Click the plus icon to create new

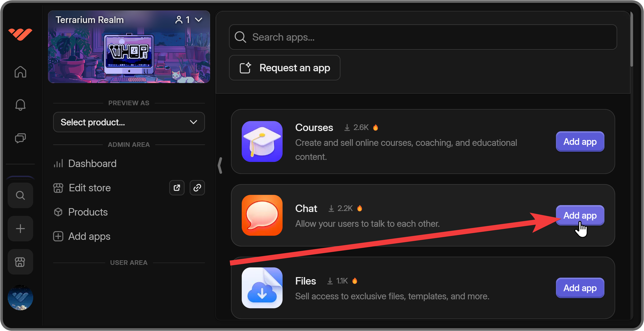[x=20, y=229]
